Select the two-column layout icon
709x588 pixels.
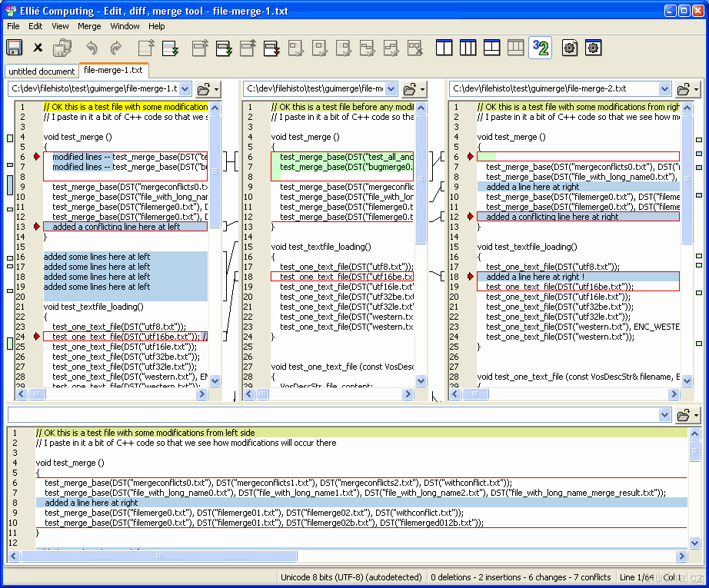click(x=444, y=48)
